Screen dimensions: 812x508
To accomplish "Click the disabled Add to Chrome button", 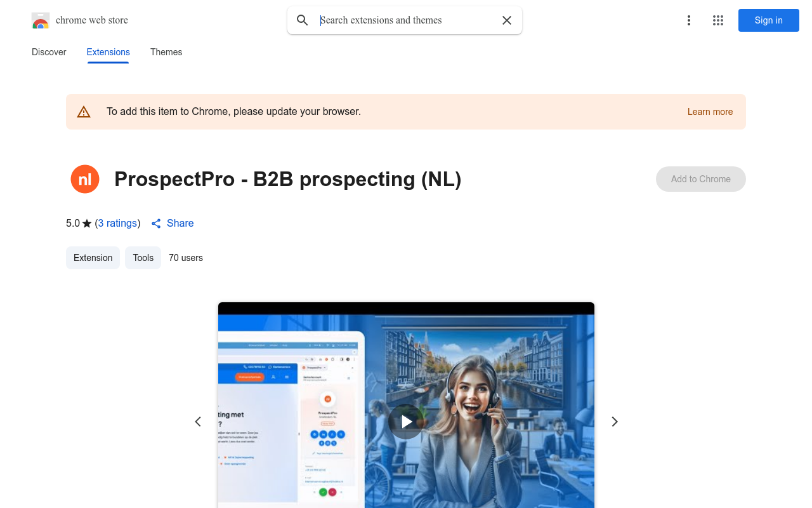I will pyautogui.click(x=701, y=179).
